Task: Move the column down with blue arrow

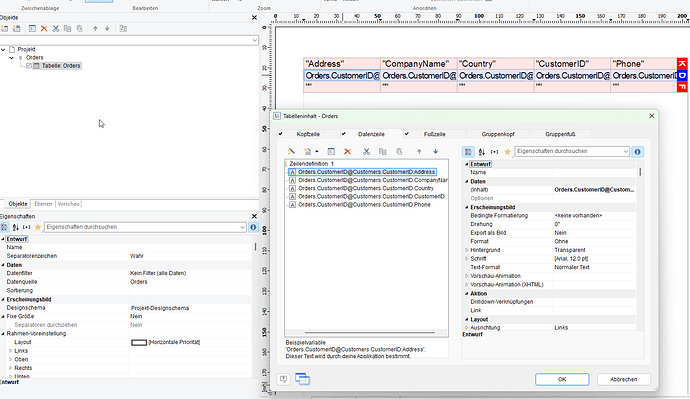Action: tap(436, 152)
